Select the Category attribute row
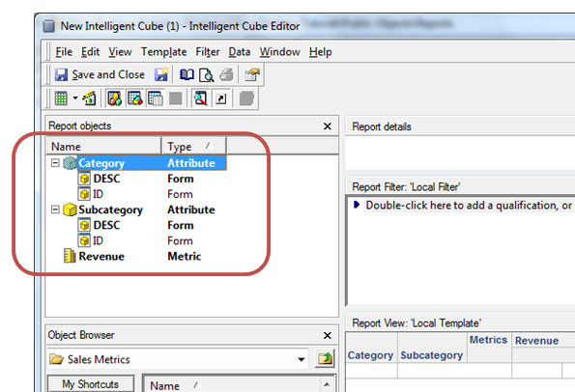575x392 pixels. [x=152, y=163]
